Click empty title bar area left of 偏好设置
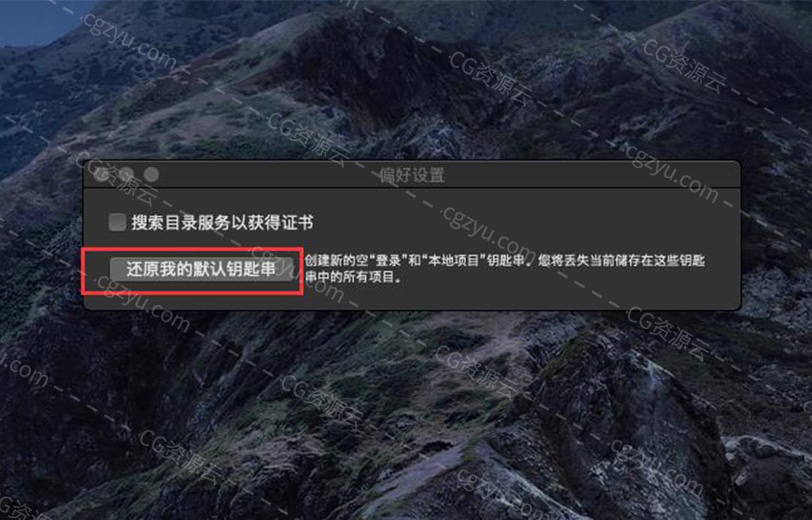 point(269,175)
